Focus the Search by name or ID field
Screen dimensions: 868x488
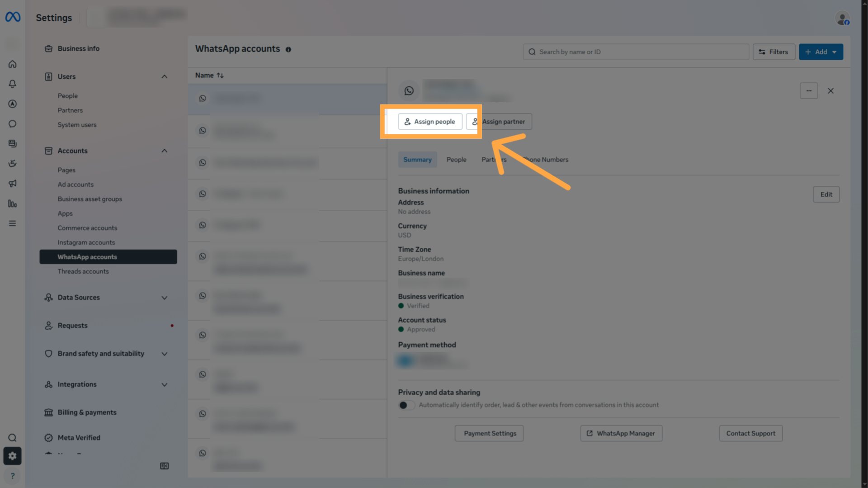(636, 52)
